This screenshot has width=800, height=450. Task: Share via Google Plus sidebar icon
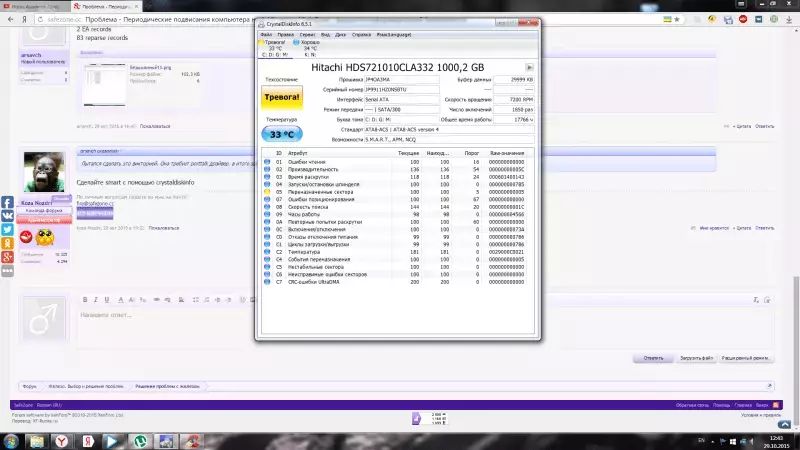[7, 256]
